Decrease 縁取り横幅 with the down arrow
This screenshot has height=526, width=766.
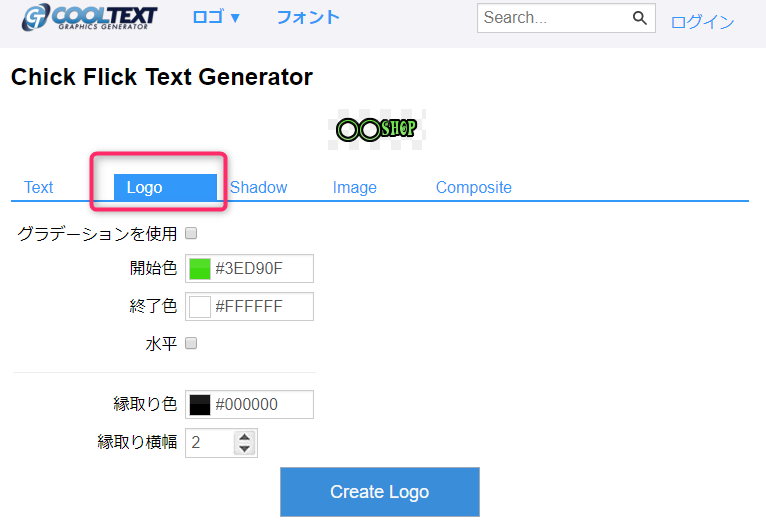coord(245,449)
